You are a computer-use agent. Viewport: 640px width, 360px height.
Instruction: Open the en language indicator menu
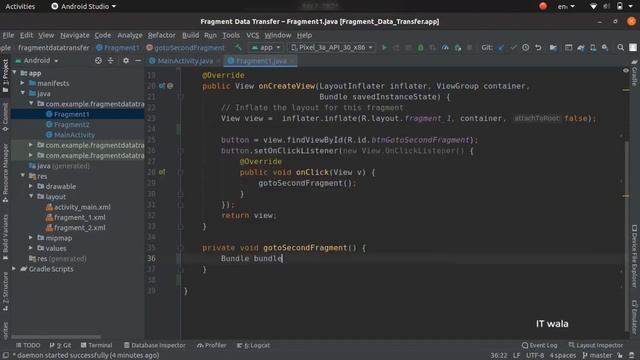[566, 6]
